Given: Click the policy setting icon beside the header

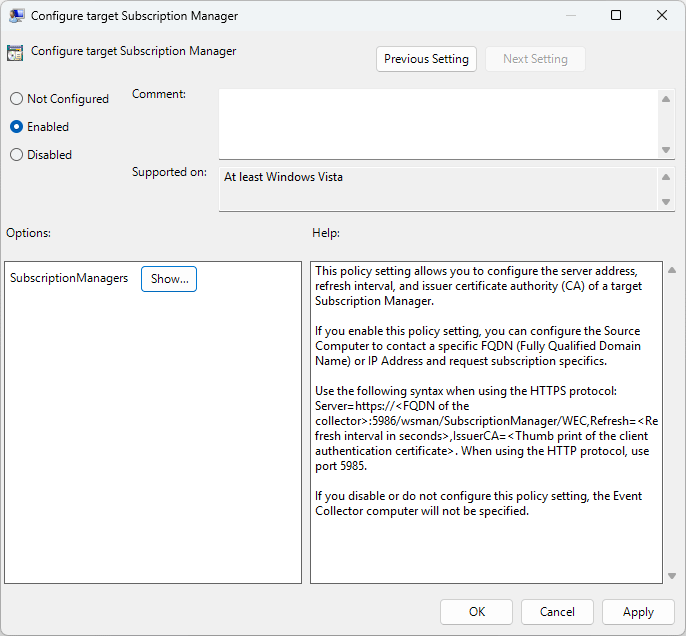Looking at the screenshot, I should pyautogui.click(x=15, y=54).
